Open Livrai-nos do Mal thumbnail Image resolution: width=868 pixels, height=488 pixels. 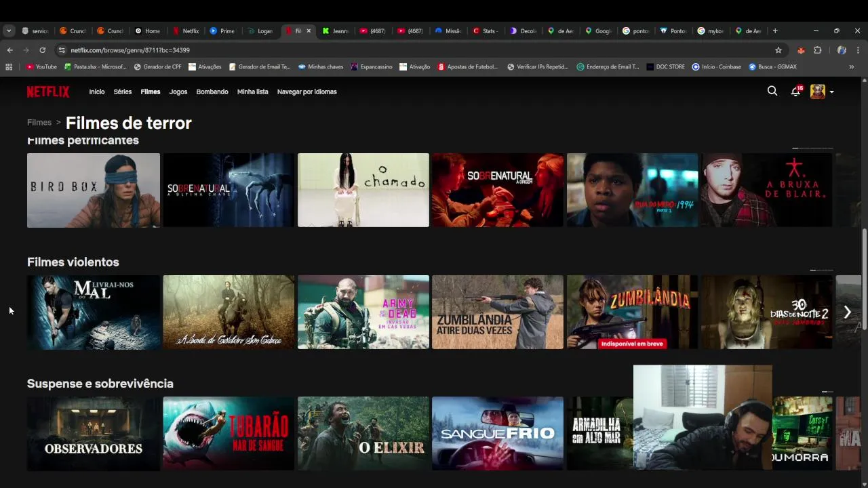pyautogui.click(x=94, y=312)
